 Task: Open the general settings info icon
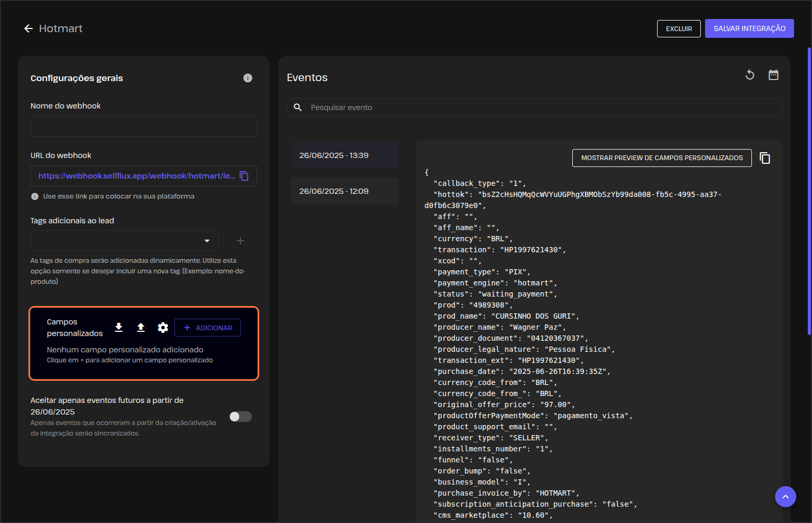point(248,78)
